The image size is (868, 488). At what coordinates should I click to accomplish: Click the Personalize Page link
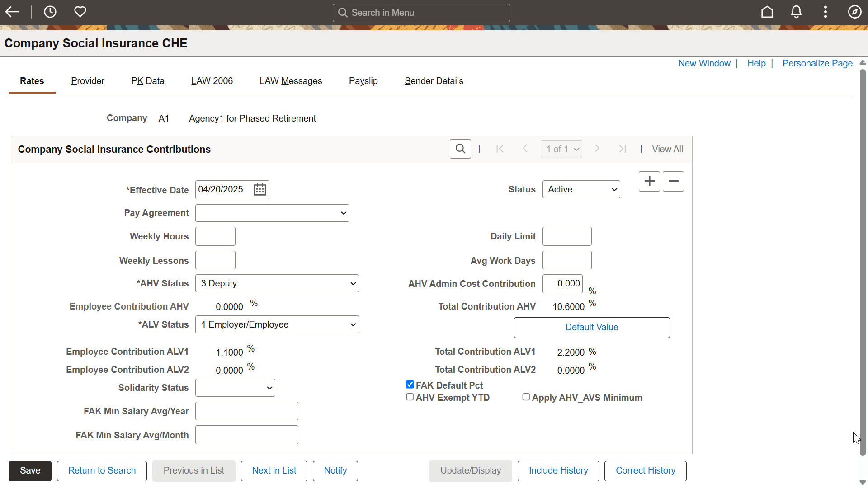click(817, 64)
